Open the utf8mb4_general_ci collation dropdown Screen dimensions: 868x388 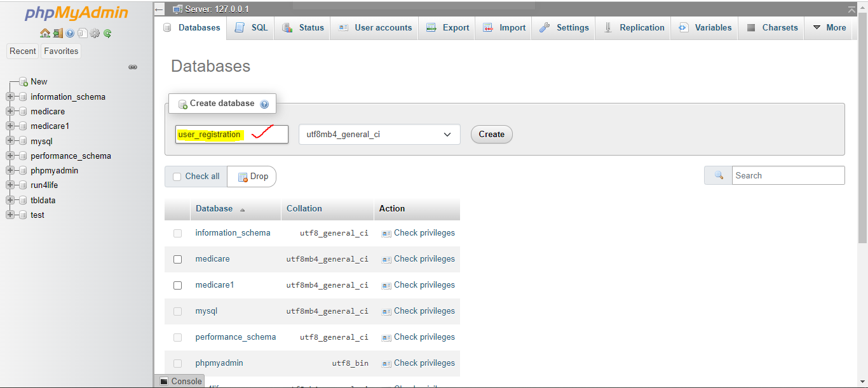379,135
